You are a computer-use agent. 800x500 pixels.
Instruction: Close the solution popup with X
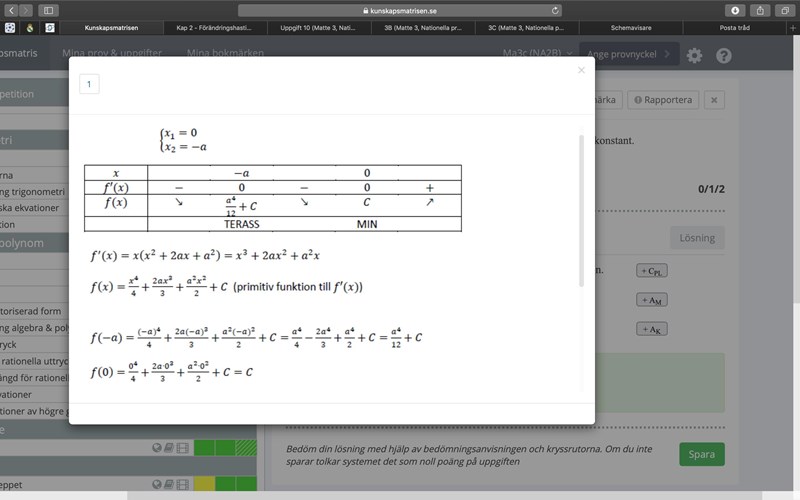[581, 70]
